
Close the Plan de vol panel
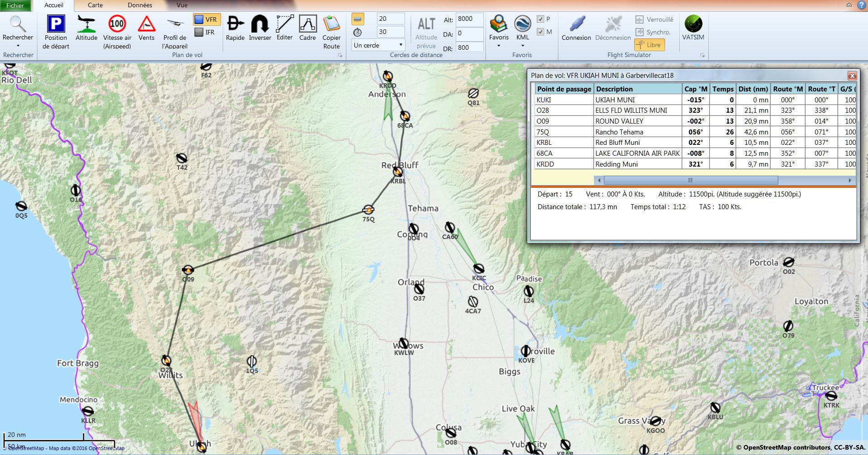tap(852, 76)
